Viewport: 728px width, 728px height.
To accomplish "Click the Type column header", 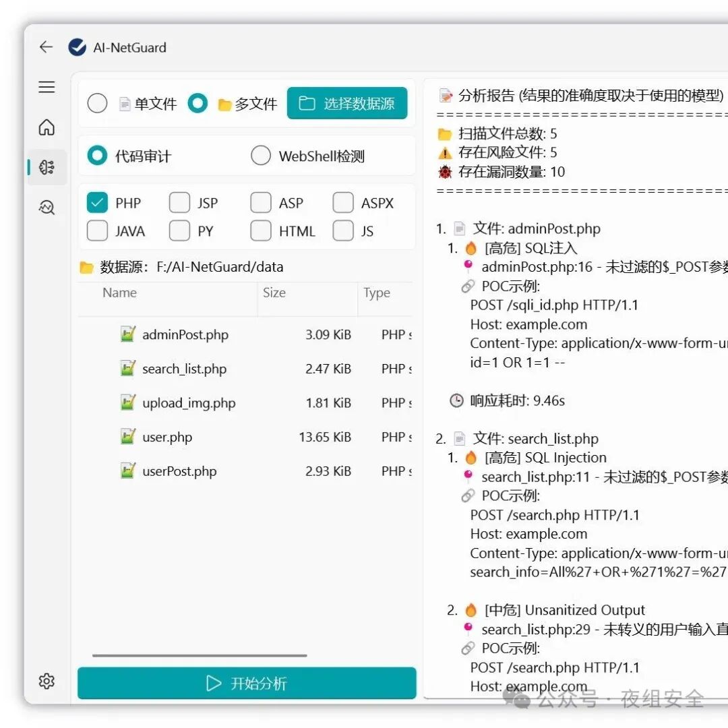I will 377,293.
